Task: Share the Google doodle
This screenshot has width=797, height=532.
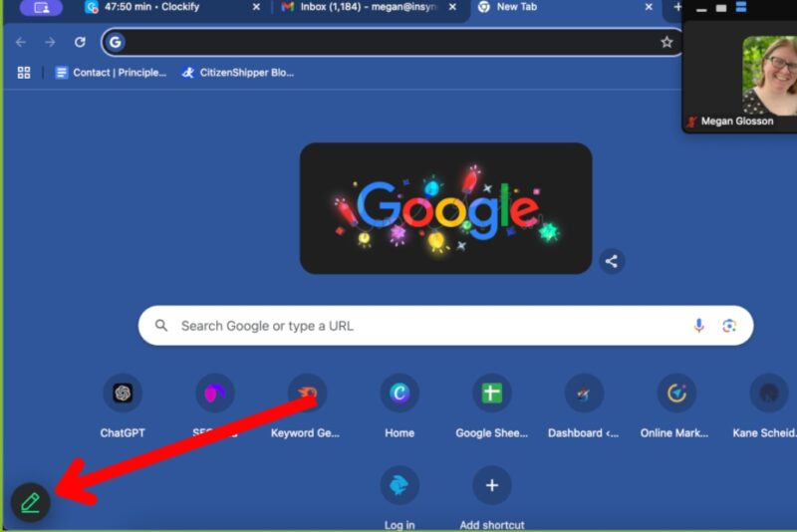Action: click(612, 261)
